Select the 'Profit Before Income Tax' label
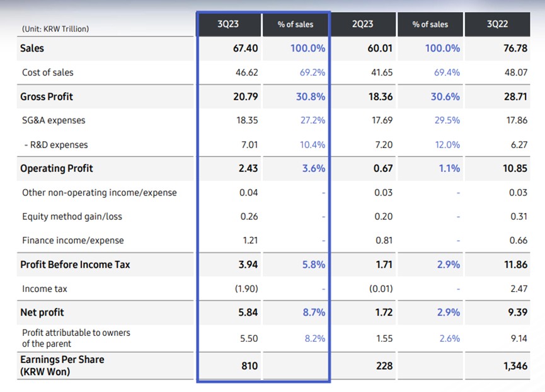The image size is (545, 392). [x=75, y=265]
